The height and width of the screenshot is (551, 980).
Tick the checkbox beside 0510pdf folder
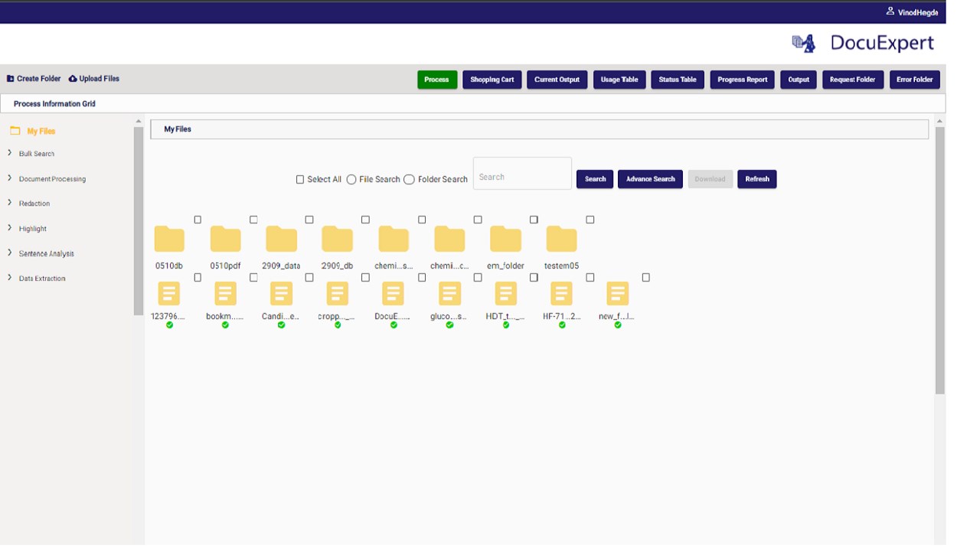pyautogui.click(x=253, y=220)
